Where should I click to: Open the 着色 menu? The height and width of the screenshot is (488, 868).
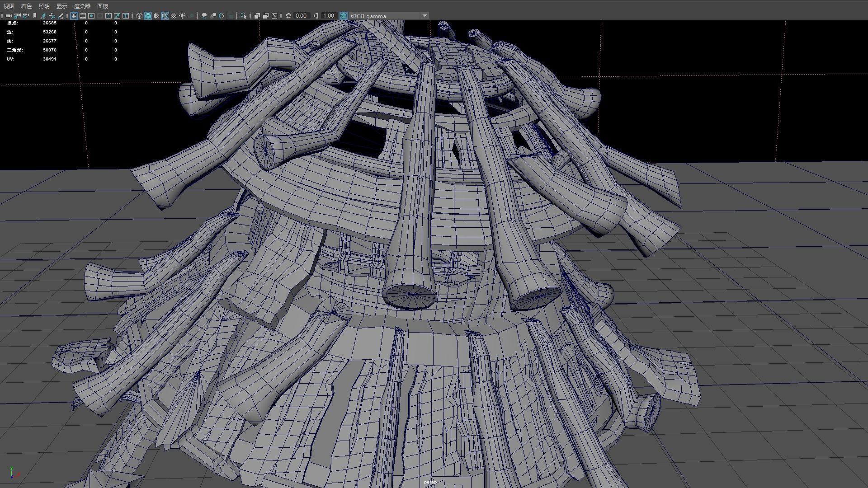click(27, 6)
